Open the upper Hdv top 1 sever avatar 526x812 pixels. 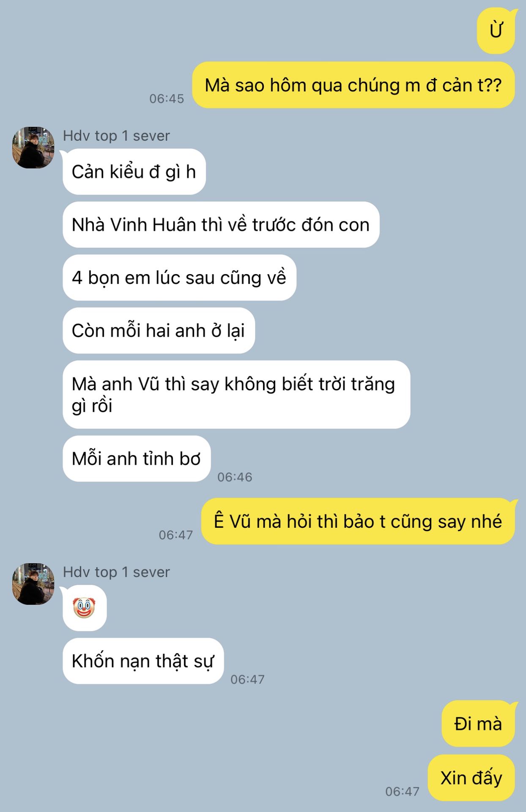point(33,148)
